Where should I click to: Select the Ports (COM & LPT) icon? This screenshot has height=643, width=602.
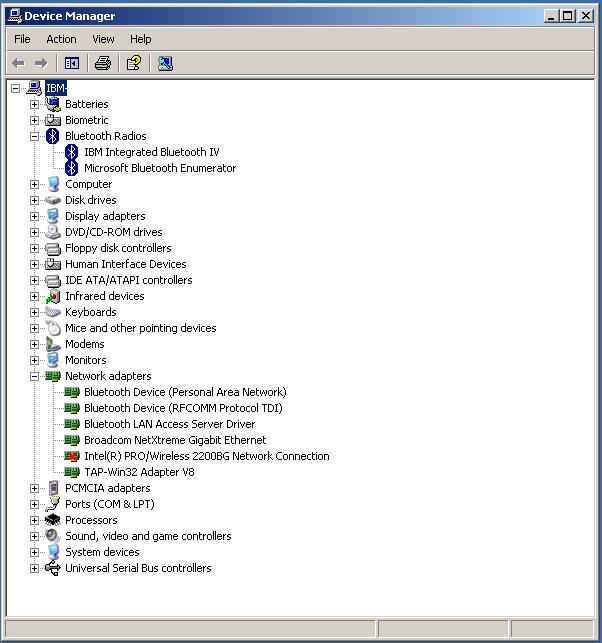click(53, 504)
